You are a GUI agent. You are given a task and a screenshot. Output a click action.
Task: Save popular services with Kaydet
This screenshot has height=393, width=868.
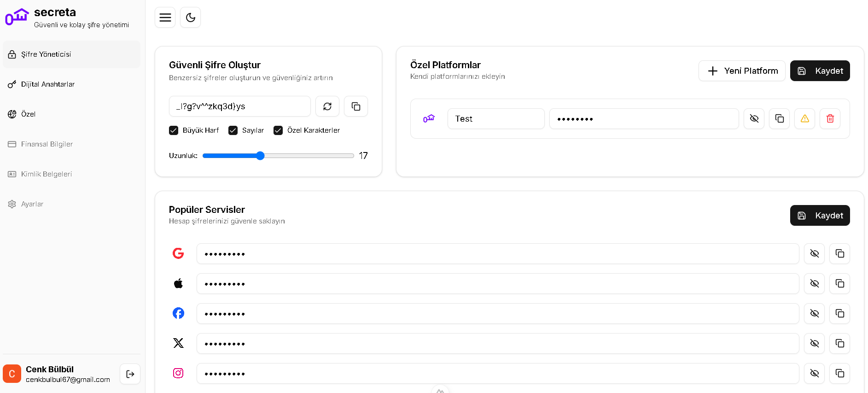click(820, 216)
